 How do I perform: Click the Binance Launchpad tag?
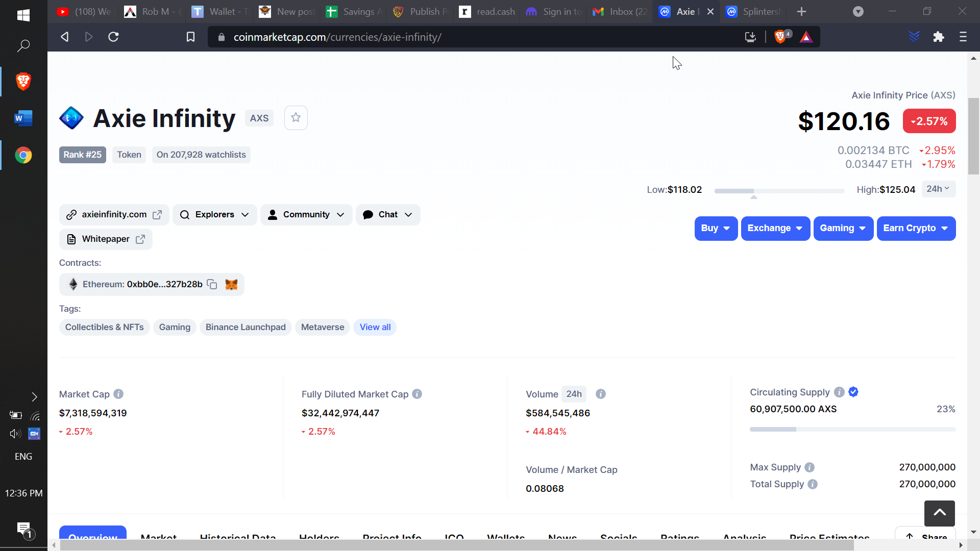click(x=246, y=328)
